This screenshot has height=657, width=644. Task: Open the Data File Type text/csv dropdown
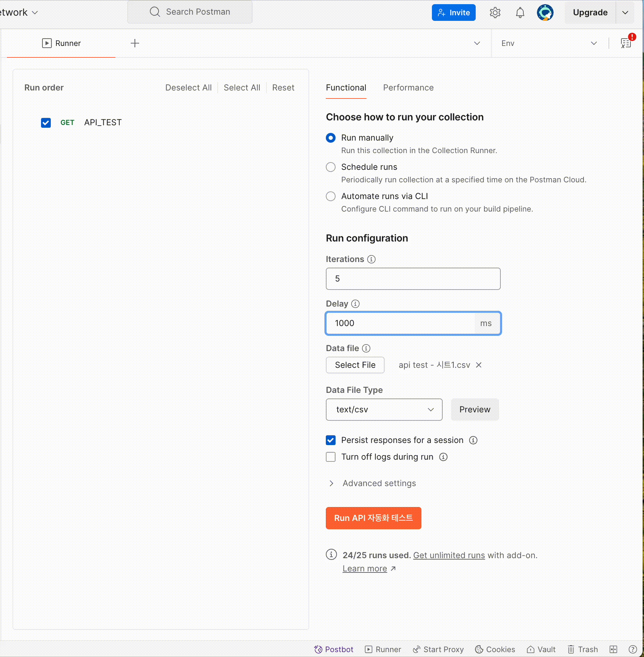384,410
